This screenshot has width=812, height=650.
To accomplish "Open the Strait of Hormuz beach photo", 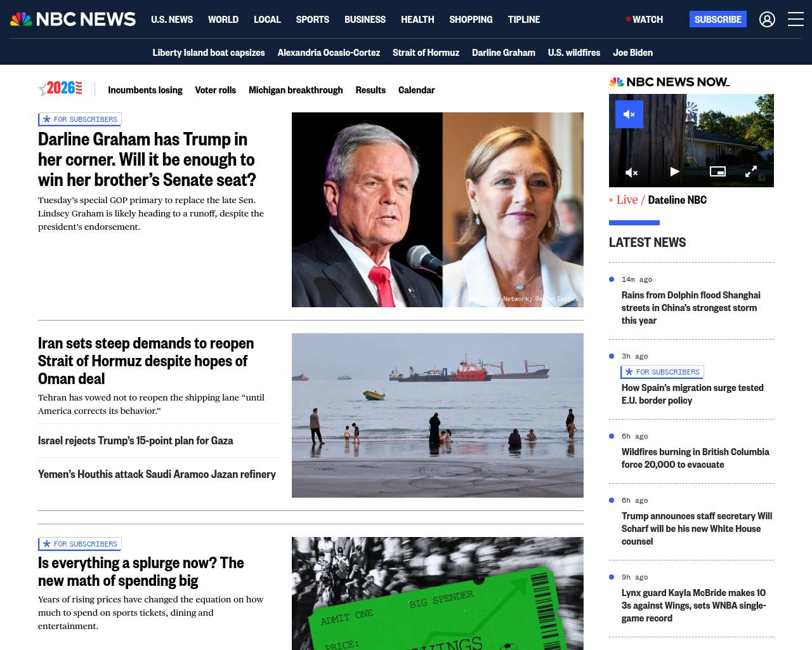I will pos(438,415).
